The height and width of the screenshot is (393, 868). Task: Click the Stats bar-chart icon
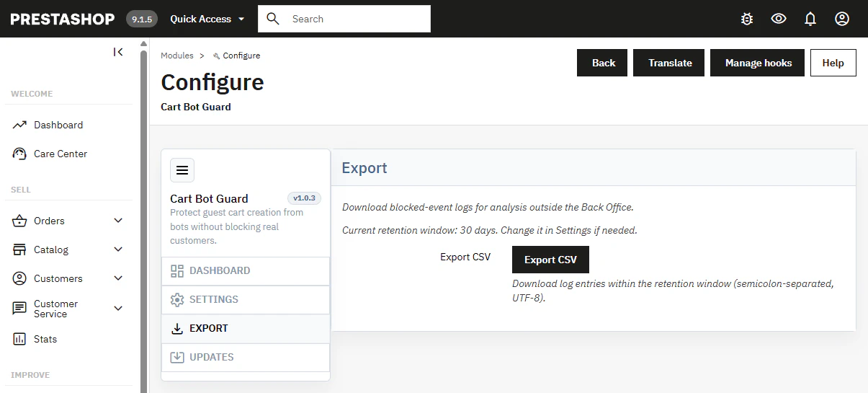(x=20, y=339)
